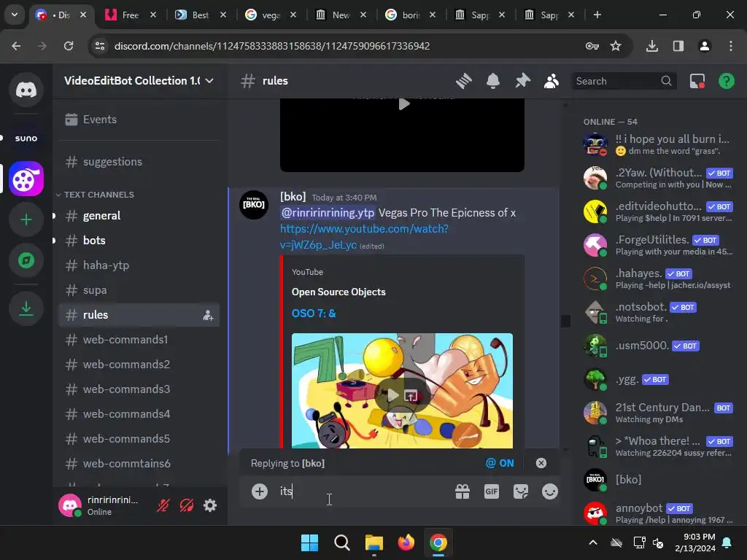Open the green Help question mark icon
Viewport: 747px width, 560px height.
726,81
